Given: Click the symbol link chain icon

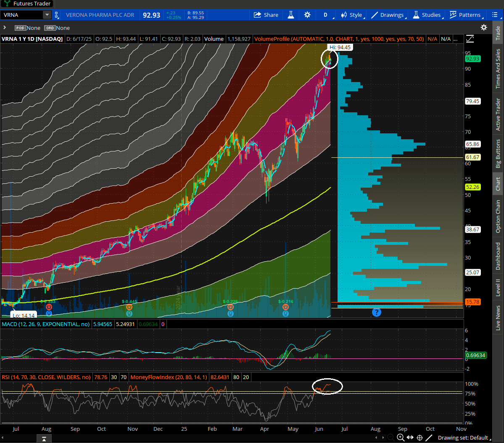Looking at the screenshot, I should click(57, 15).
